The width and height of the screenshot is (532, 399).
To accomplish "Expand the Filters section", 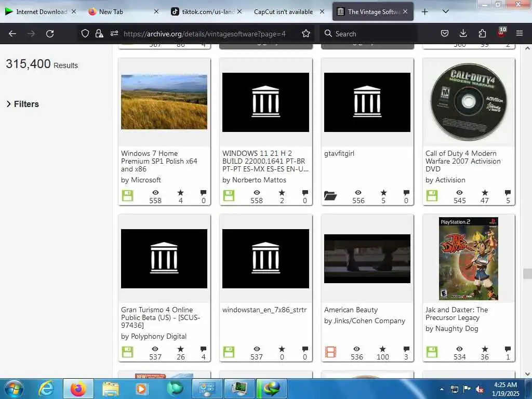I will click(23, 104).
